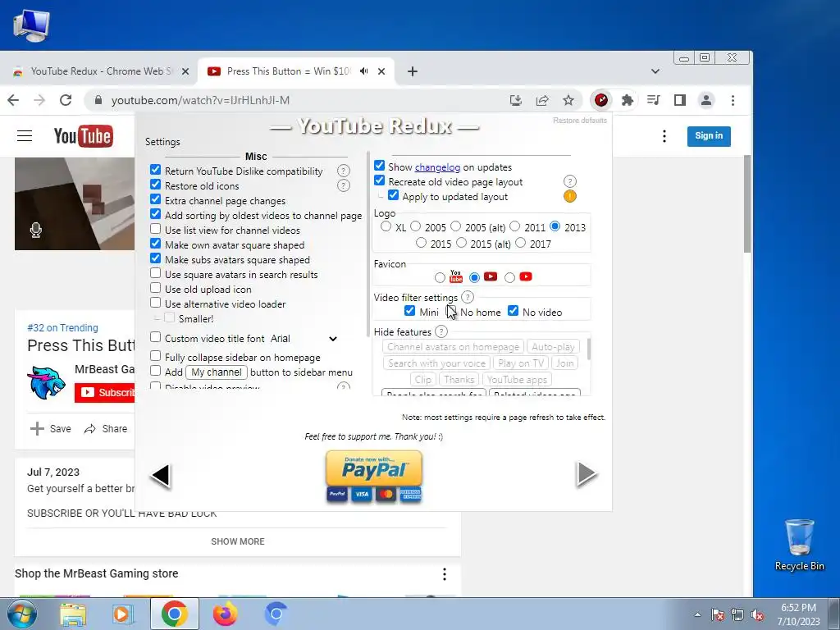Viewport: 840px width, 630px height.
Task: Open YouTube hamburger guide menu
Action: pos(25,136)
